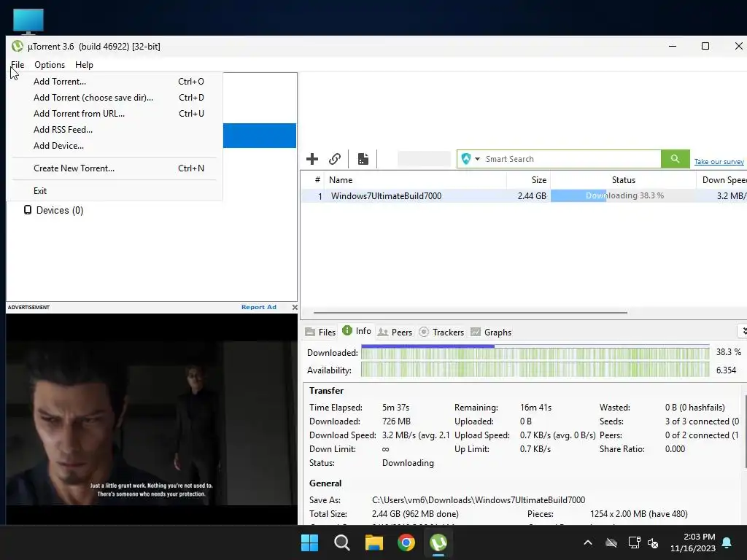
Task: Open the Help menu
Action: point(84,65)
